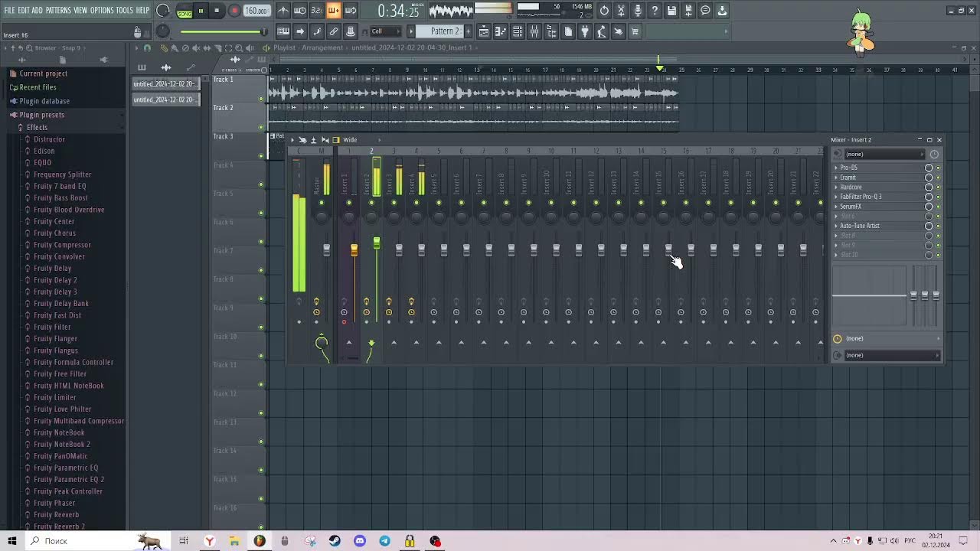
Task: Click the undo history icon in top right toolbar
Action: pyautogui.click(x=604, y=11)
